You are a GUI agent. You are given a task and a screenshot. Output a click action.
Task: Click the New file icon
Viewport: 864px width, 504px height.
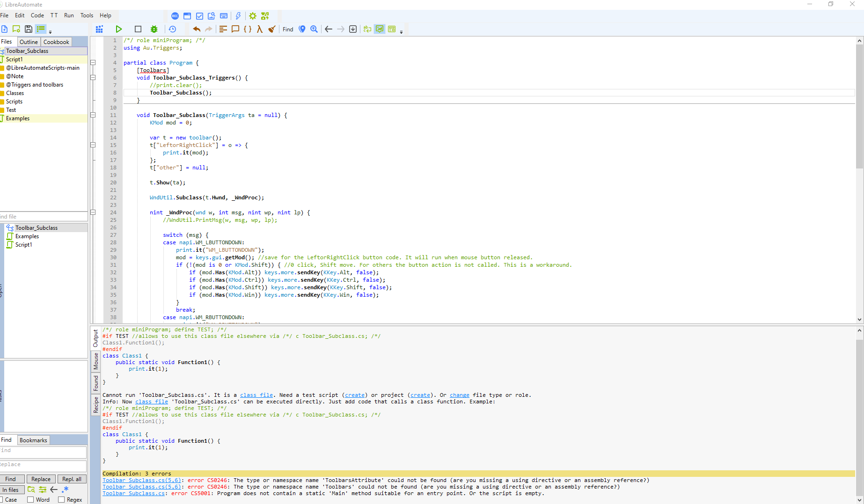(x=4, y=29)
